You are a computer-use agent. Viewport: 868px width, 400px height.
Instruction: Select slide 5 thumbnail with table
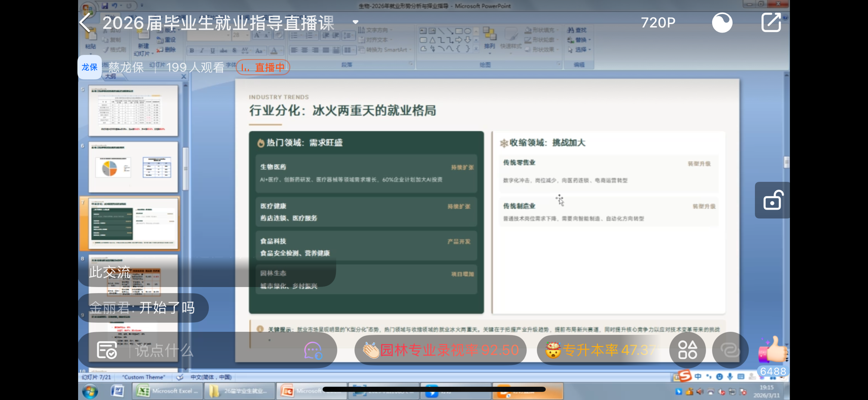(x=133, y=111)
